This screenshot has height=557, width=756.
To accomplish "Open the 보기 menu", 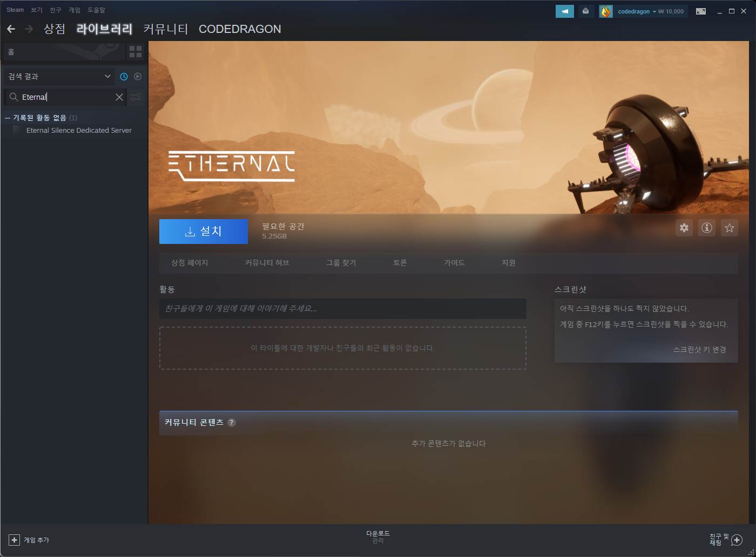I will [37, 10].
